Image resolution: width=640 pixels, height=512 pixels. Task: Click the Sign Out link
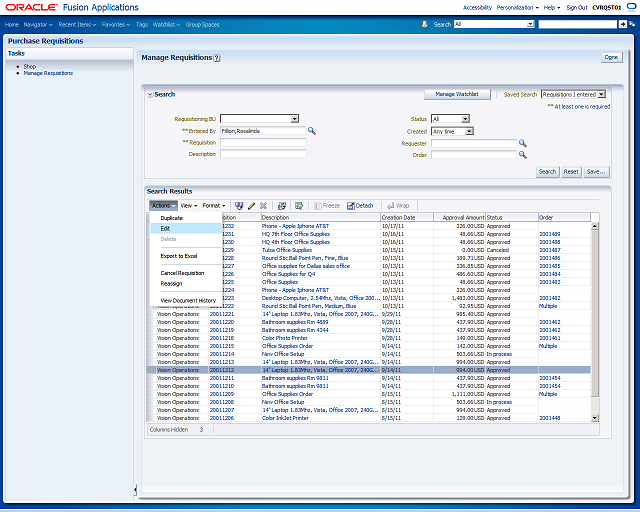[x=577, y=7]
